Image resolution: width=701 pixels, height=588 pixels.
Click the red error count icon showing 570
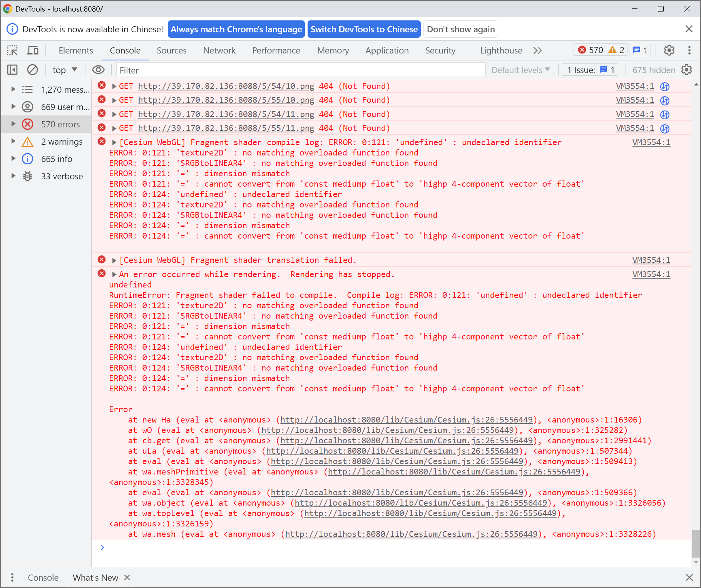(582, 50)
